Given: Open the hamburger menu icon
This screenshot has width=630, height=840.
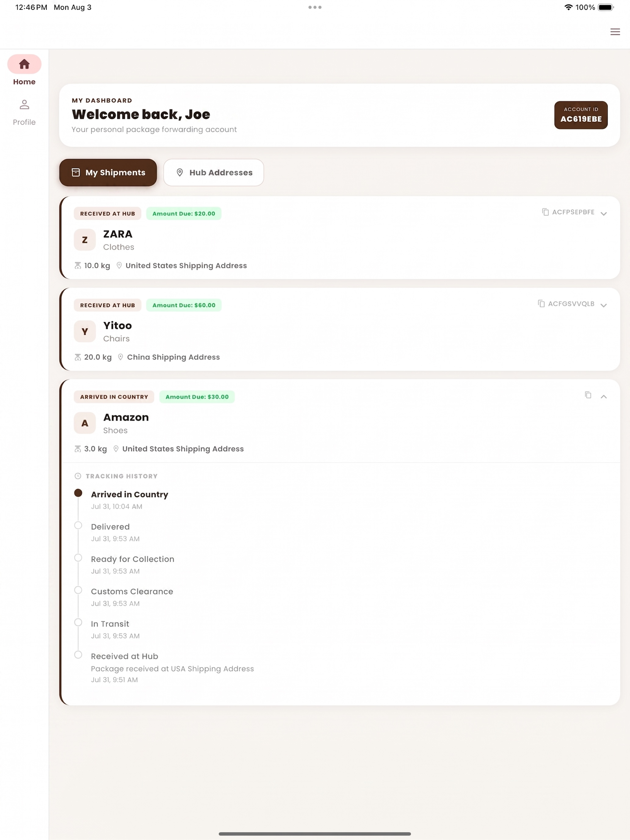Looking at the screenshot, I should pos(615,32).
